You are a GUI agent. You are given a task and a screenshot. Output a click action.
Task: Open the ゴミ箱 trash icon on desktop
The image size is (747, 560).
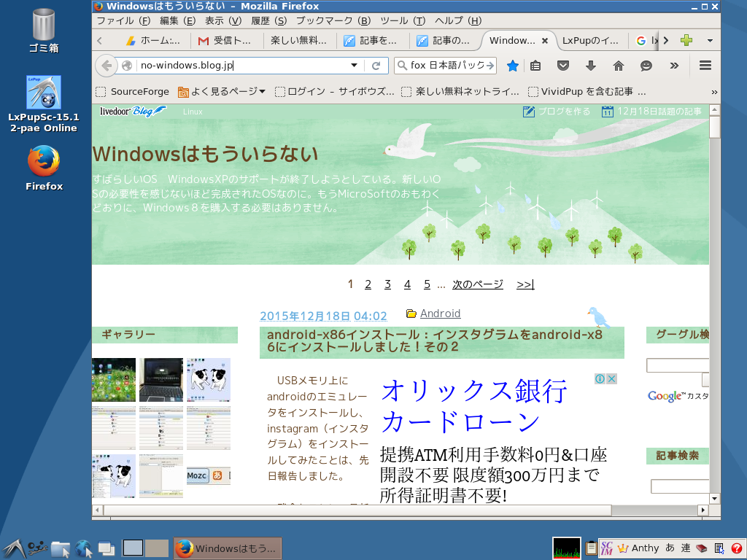tap(44, 31)
